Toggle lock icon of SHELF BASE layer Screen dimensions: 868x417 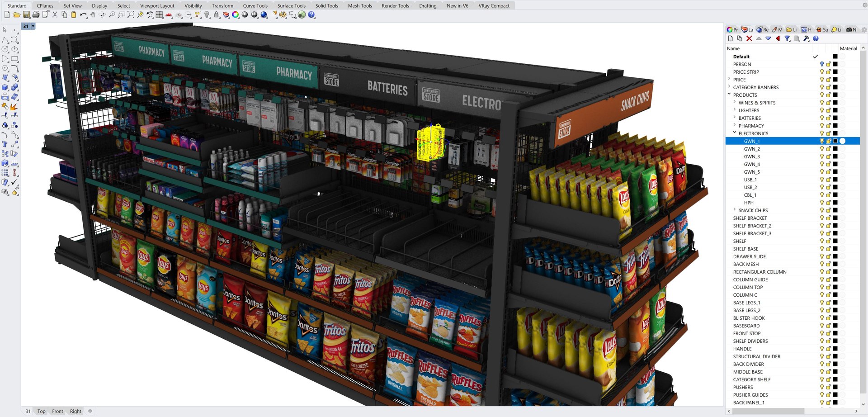(829, 249)
